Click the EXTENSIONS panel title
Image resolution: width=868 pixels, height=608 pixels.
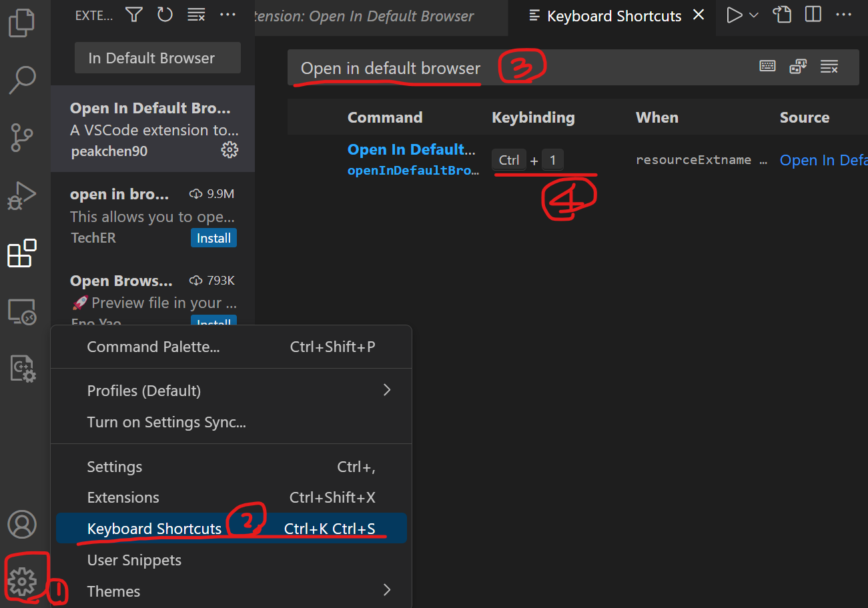click(x=94, y=15)
